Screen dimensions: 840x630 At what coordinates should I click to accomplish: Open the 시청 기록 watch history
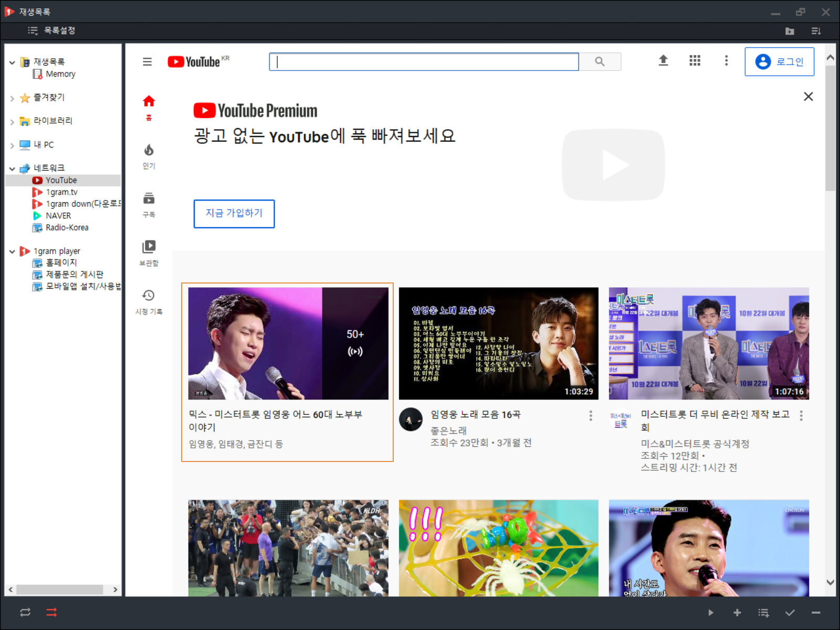(149, 302)
